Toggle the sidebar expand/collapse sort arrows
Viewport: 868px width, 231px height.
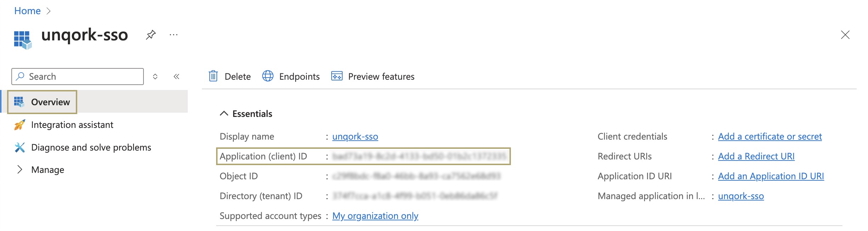[155, 77]
